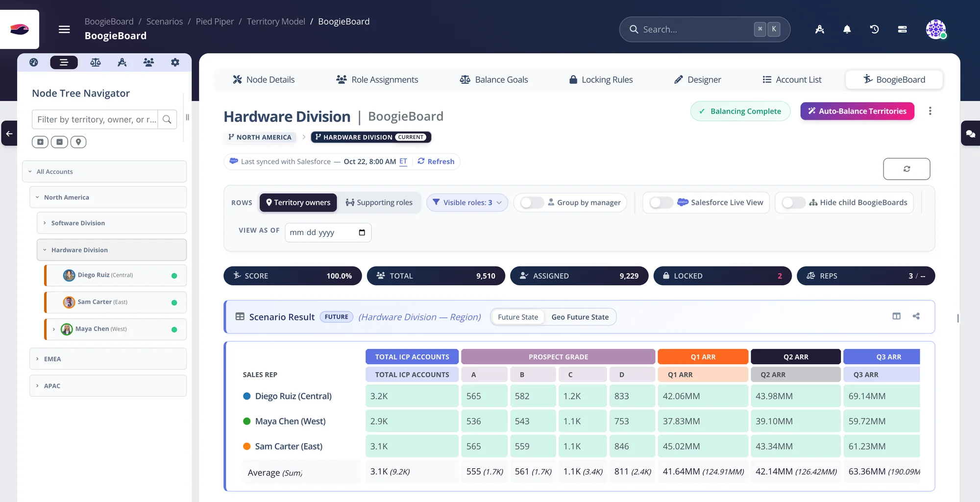
Task: Open the Balance Goals tab
Action: [494, 79]
